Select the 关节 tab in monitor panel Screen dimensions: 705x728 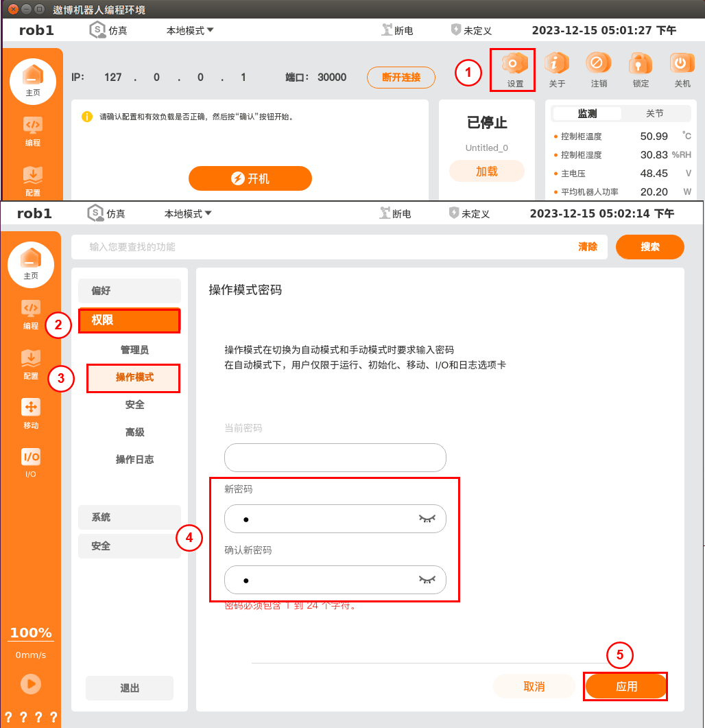(655, 113)
